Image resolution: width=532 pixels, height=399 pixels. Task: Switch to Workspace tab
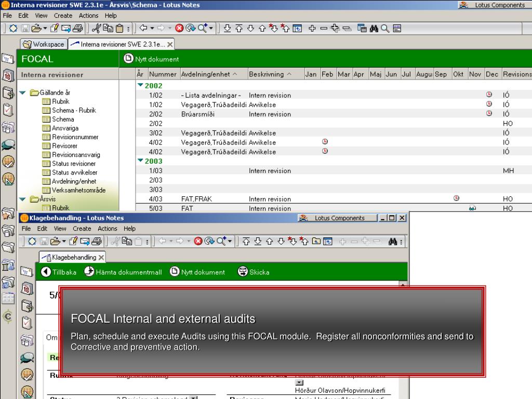44,44
